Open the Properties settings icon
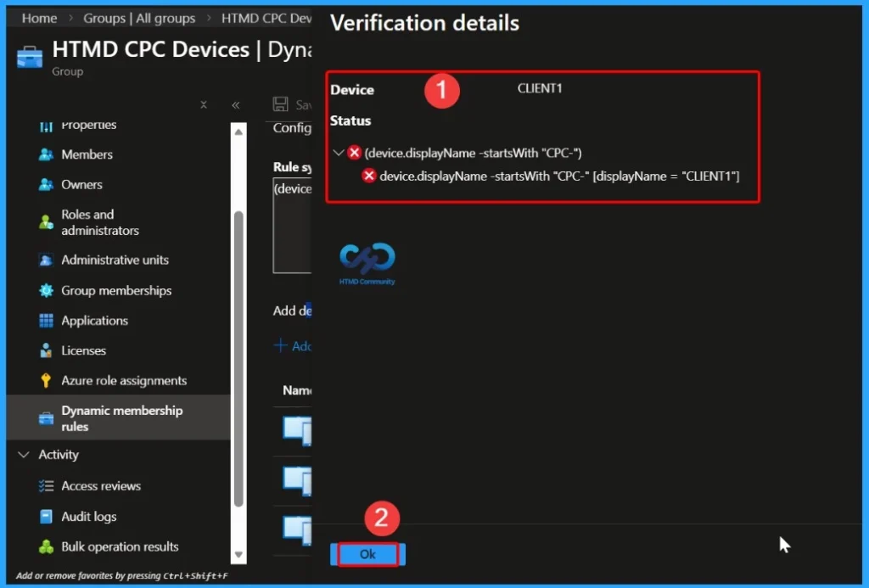This screenshot has height=588, width=869. pyautogui.click(x=48, y=125)
